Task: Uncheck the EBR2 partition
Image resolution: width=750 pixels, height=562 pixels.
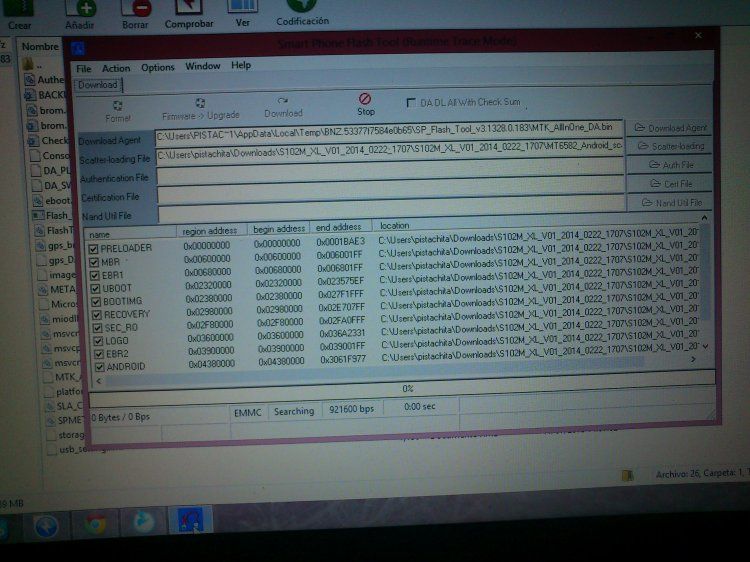Action: click(x=99, y=354)
